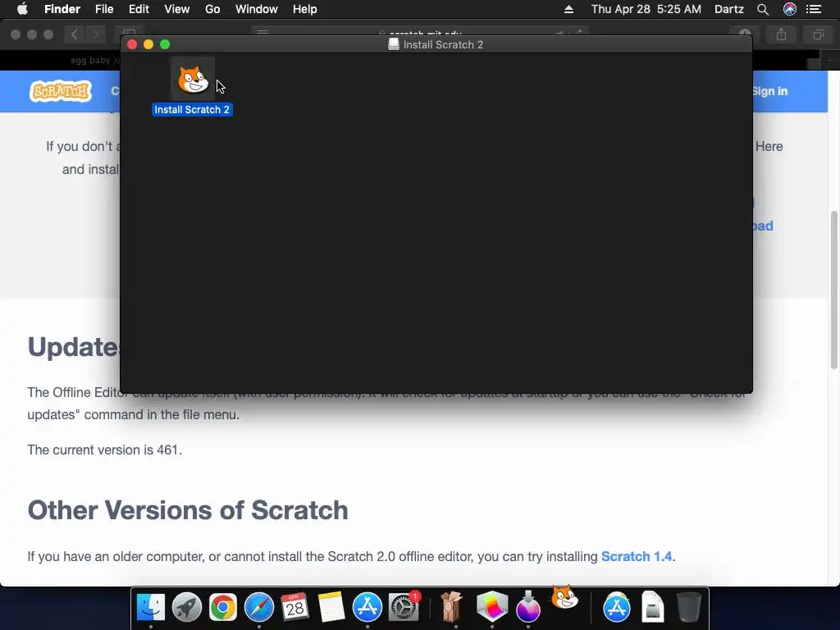Open App Store icon beside the disk image
840x630 pixels.
coord(617,607)
